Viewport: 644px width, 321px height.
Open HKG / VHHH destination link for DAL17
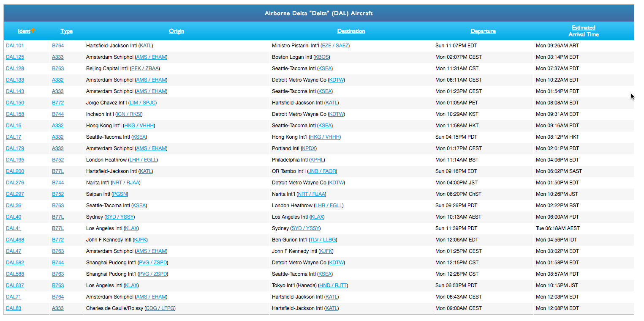tap(325, 137)
